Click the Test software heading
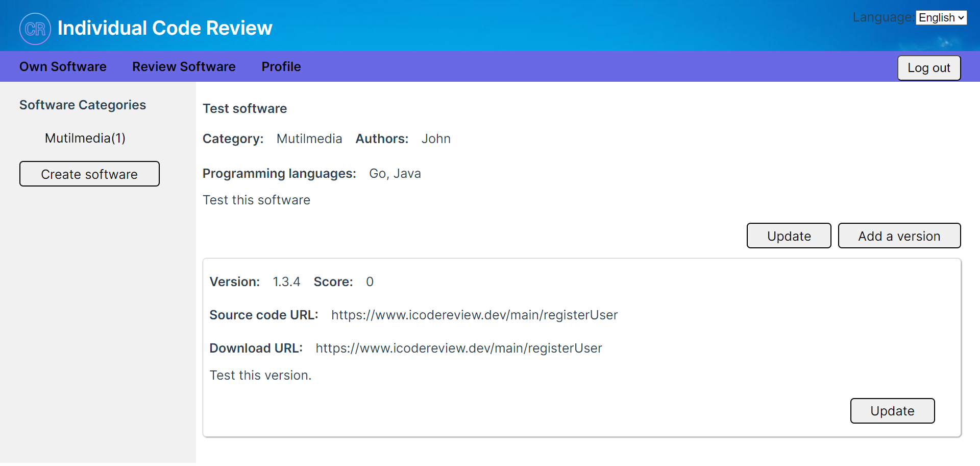Viewport: 980px width, 466px height. click(x=244, y=109)
